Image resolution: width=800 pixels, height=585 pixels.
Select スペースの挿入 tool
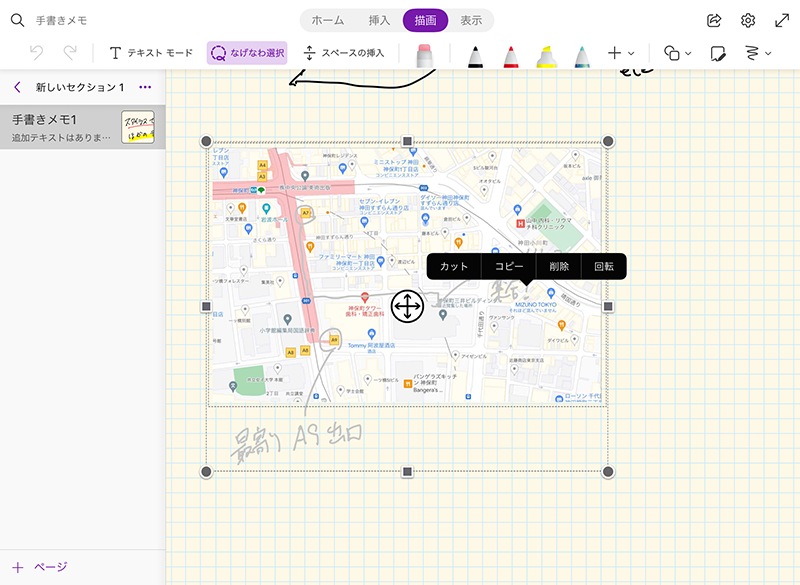343,53
